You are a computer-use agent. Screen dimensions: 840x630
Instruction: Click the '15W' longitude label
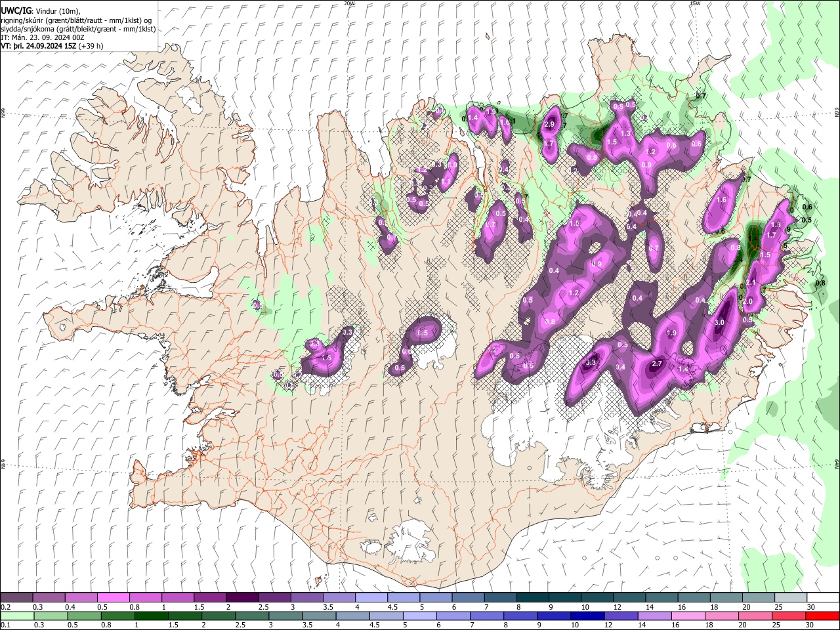pos(695,3)
